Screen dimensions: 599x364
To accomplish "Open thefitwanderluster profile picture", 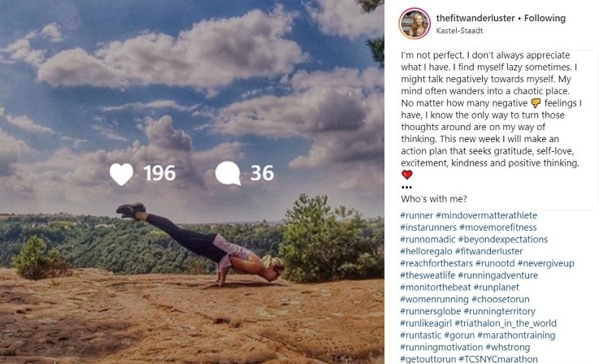I will coord(415,24).
